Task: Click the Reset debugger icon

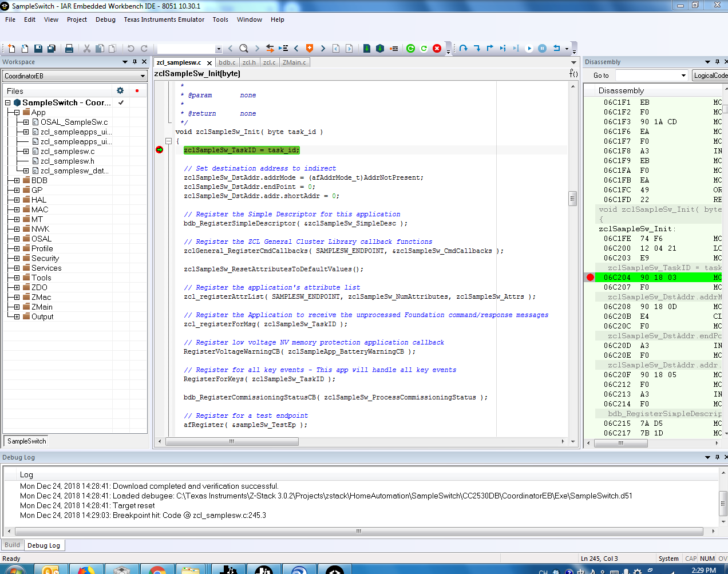Action: [x=556, y=49]
